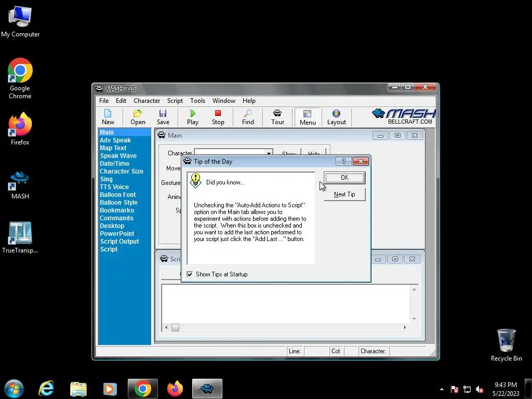This screenshot has width=532, height=399.
Task: Click the script horizontal scrollbar thumb
Action: click(175, 327)
